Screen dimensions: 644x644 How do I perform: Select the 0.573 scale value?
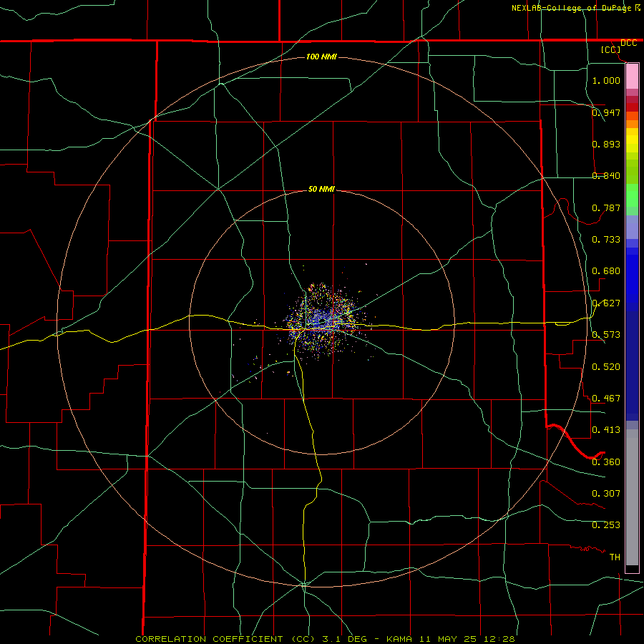coord(606,335)
